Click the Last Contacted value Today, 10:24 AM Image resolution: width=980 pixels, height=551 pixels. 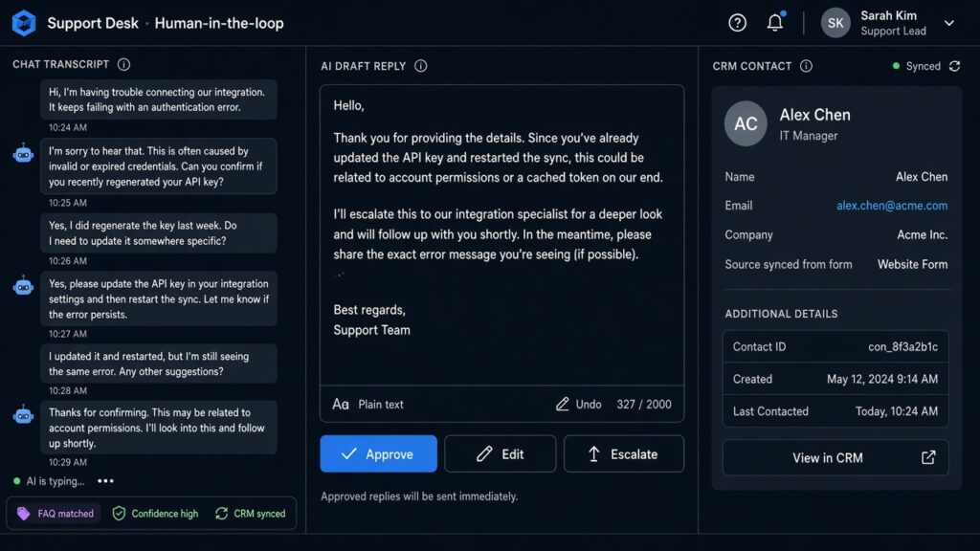coord(896,411)
